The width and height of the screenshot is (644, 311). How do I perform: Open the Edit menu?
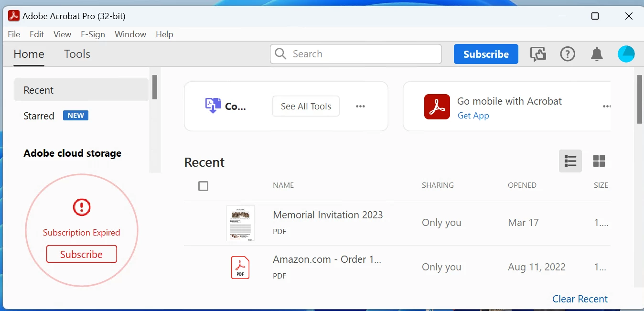coord(37,34)
